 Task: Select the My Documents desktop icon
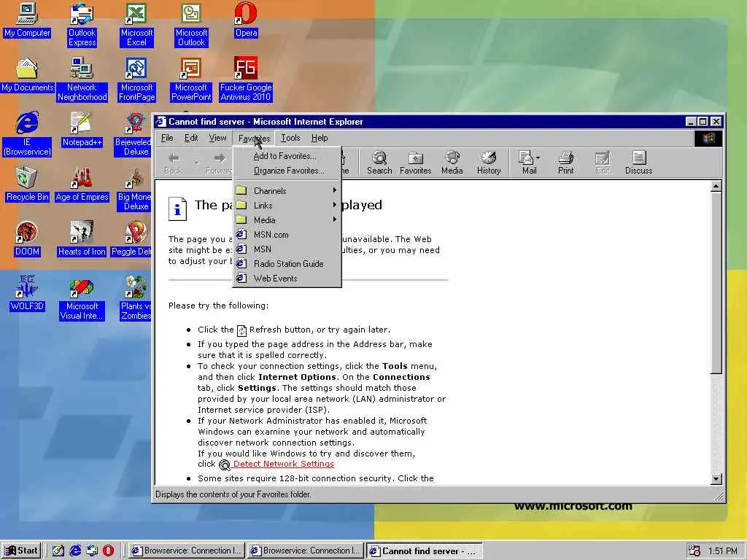[27, 75]
